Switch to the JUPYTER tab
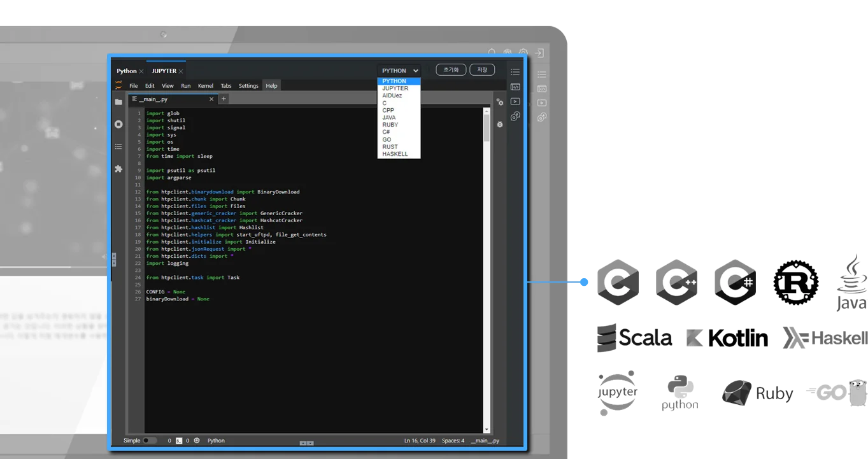Image resolution: width=868 pixels, height=459 pixels. (x=164, y=71)
